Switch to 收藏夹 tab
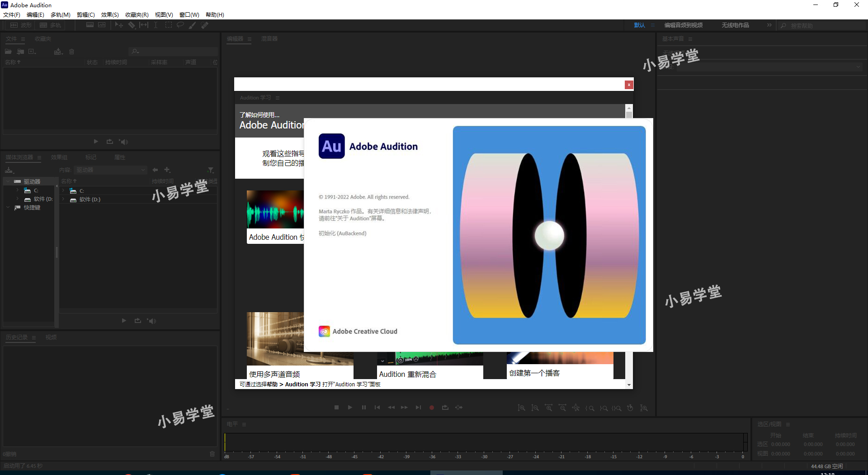 (43, 39)
